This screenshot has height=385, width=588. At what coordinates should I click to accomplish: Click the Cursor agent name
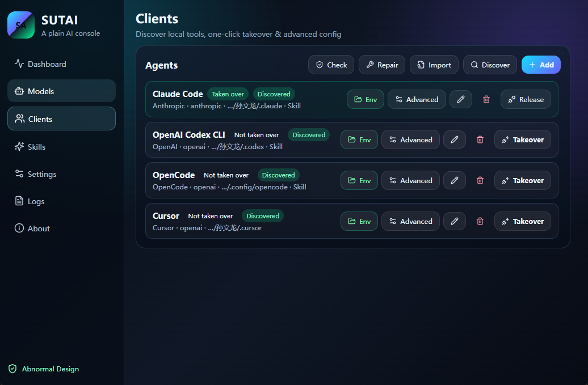coord(166,216)
